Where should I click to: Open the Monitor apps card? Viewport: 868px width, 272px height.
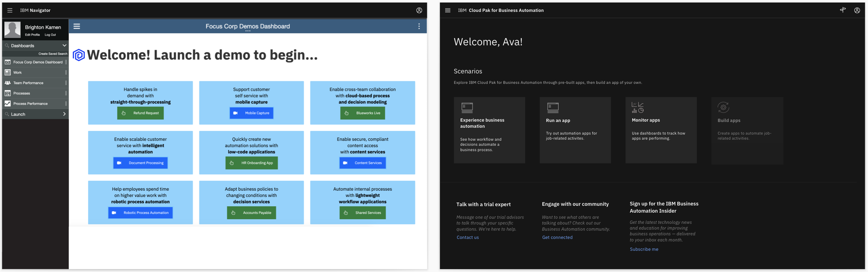click(661, 130)
